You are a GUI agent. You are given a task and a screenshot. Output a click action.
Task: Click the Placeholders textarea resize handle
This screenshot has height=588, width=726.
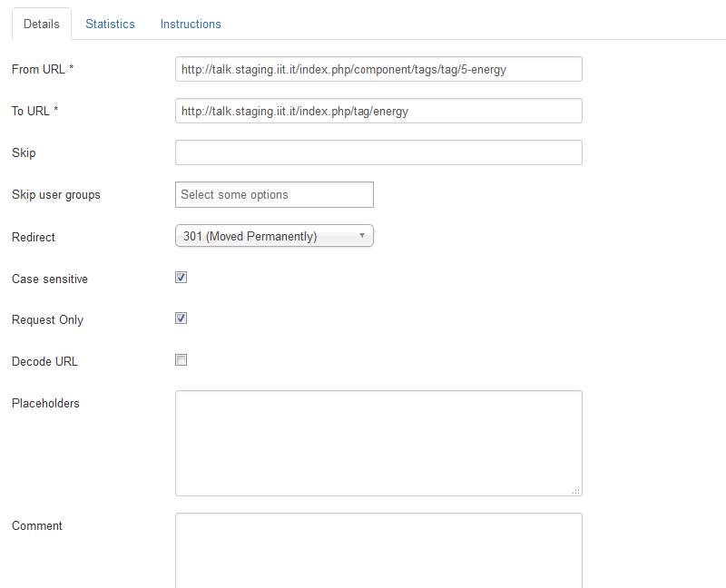[x=576, y=491]
